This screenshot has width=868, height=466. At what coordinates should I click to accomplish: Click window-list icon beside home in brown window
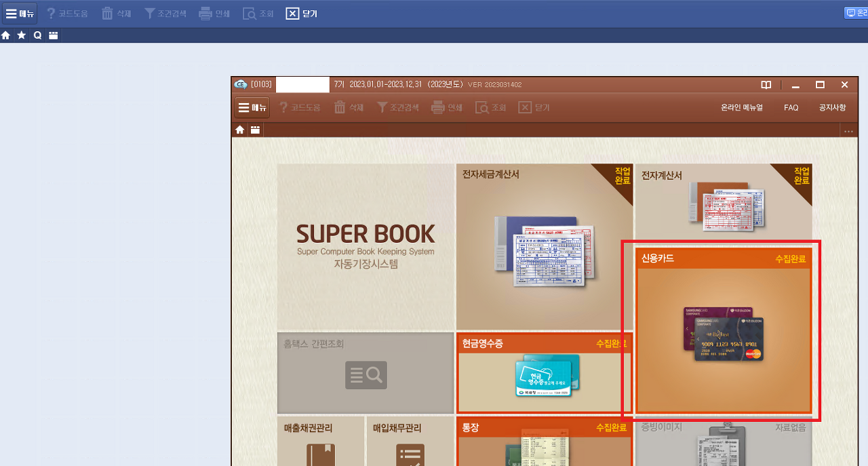click(x=255, y=130)
